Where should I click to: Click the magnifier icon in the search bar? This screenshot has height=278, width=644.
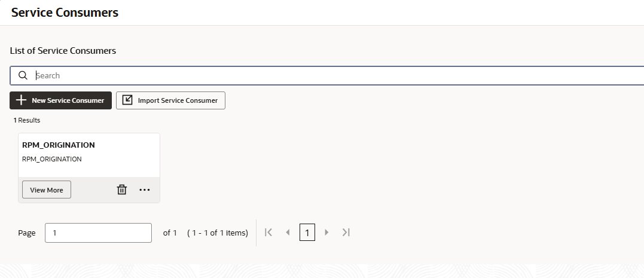pyautogui.click(x=23, y=75)
